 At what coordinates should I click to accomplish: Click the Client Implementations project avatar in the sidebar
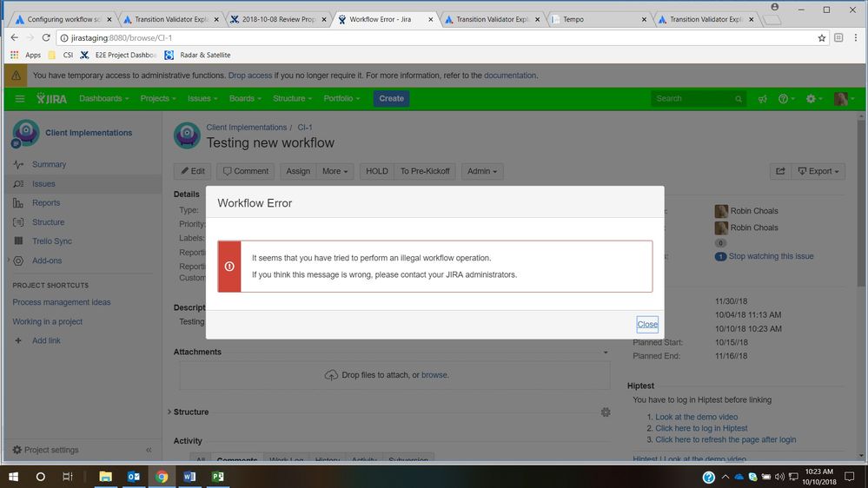coord(25,133)
